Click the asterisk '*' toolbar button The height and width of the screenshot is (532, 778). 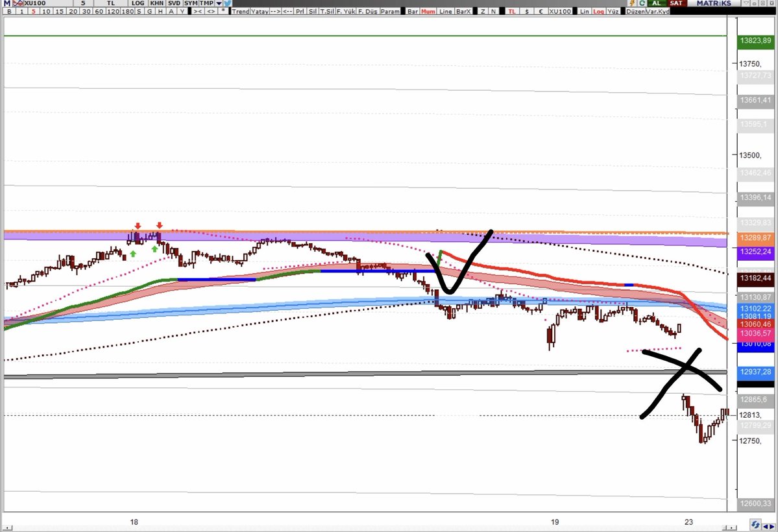point(223,11)
